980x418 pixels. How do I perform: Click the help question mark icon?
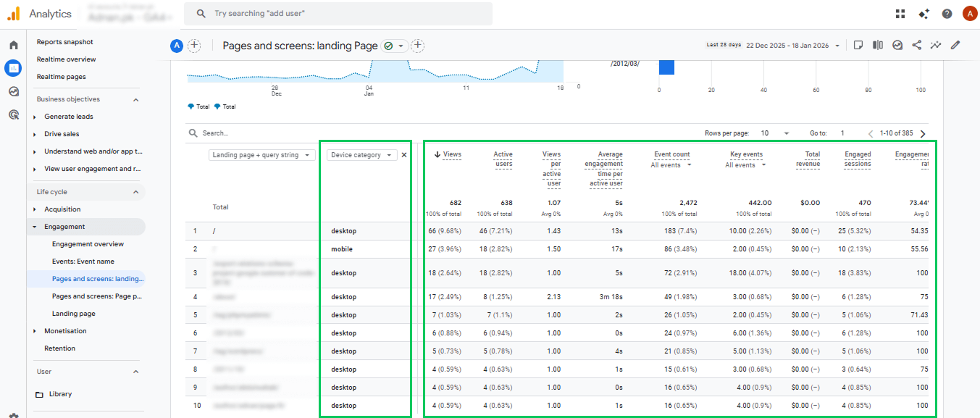pos(947,14)
